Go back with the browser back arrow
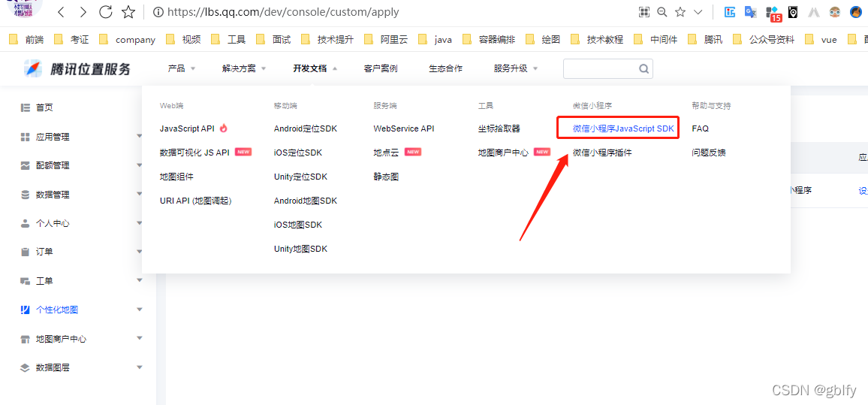 pyautogui.click(x=62, y=11)
